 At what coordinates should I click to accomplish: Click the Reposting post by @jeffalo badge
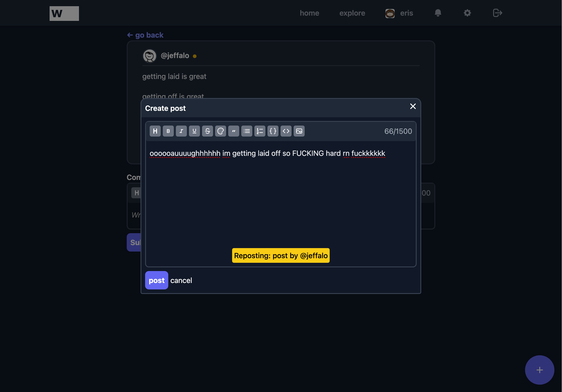(281, 255)
